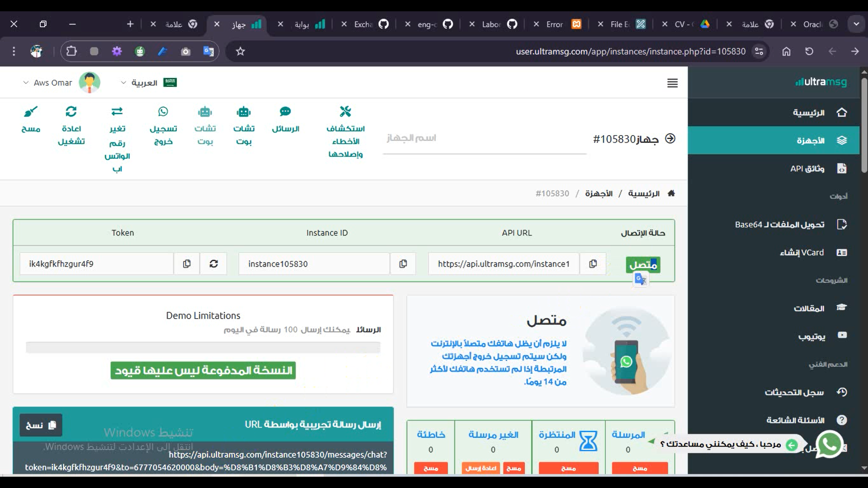Open إنشاء VCard in the sidebar
Screen dimensions: 868x488
pyautogui.click(x=774, y=253)
